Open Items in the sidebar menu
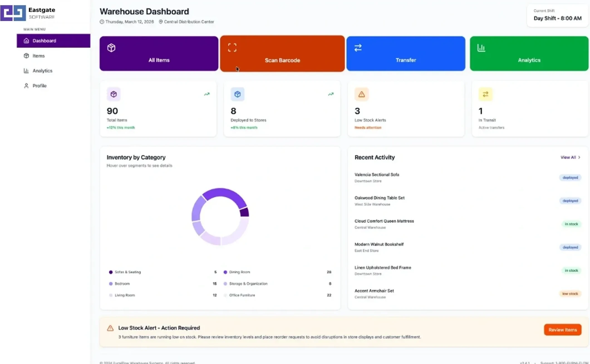 pos(53,56)
